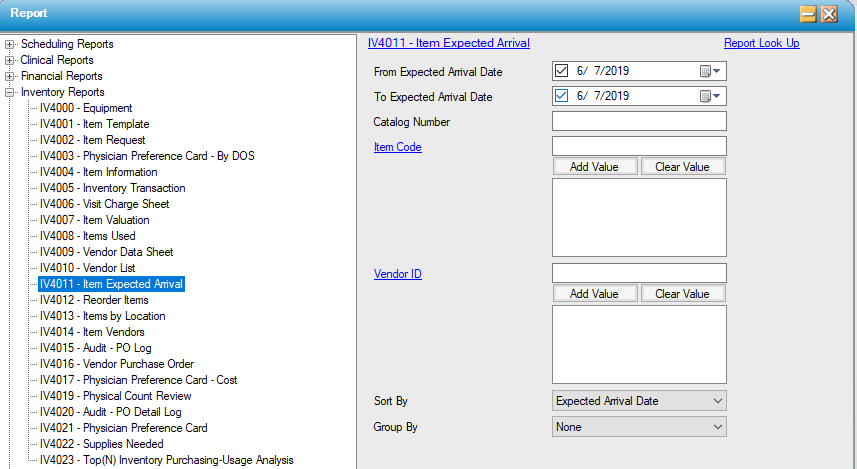Select IV4016 - Vendor Purchase Order report
The width and height of the screenshot is (857, 469).
coord(116,364)
